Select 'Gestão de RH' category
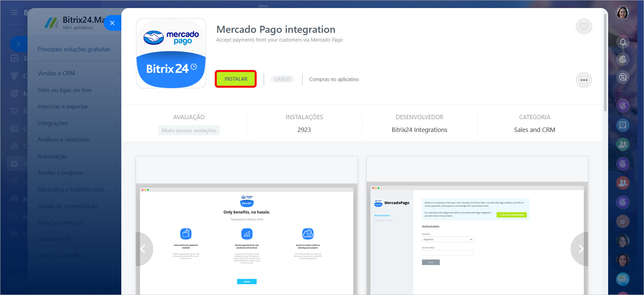 (x=55, y=239)
